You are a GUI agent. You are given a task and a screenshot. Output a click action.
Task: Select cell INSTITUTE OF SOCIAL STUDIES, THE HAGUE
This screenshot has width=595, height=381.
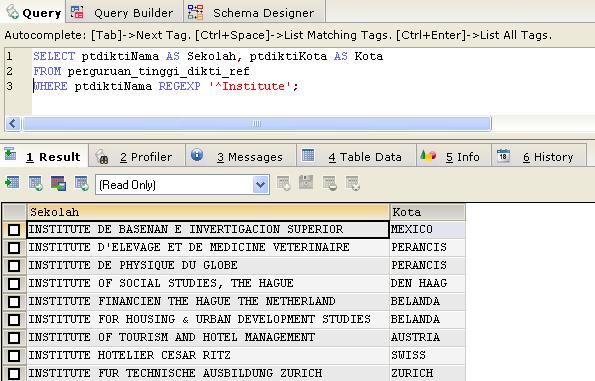tap(208, 283)
